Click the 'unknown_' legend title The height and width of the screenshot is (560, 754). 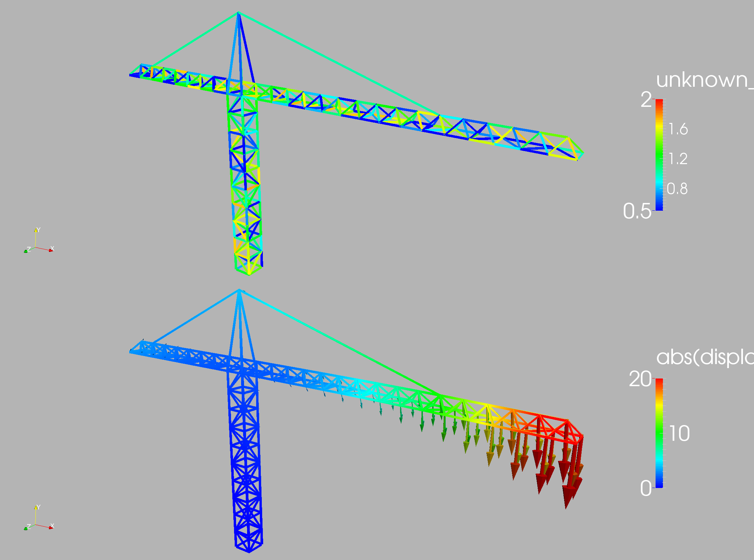pyautogui.click(x=704, y=80)
